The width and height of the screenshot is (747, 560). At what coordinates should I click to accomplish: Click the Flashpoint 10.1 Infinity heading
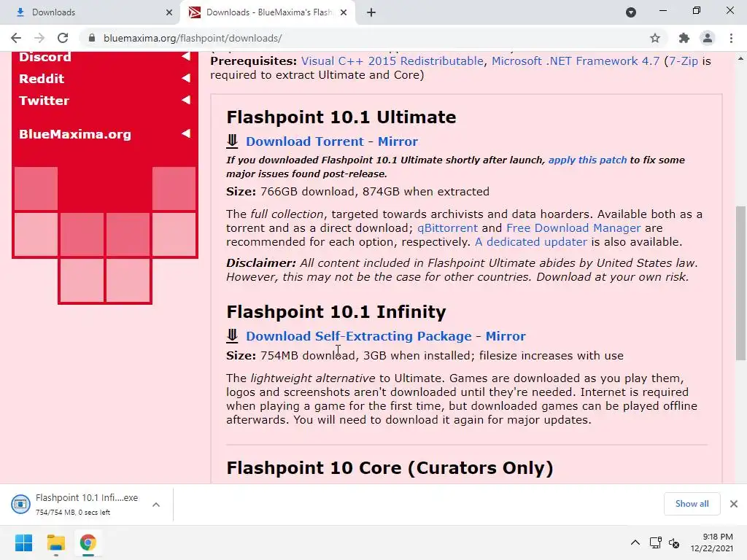pos(336,312)
